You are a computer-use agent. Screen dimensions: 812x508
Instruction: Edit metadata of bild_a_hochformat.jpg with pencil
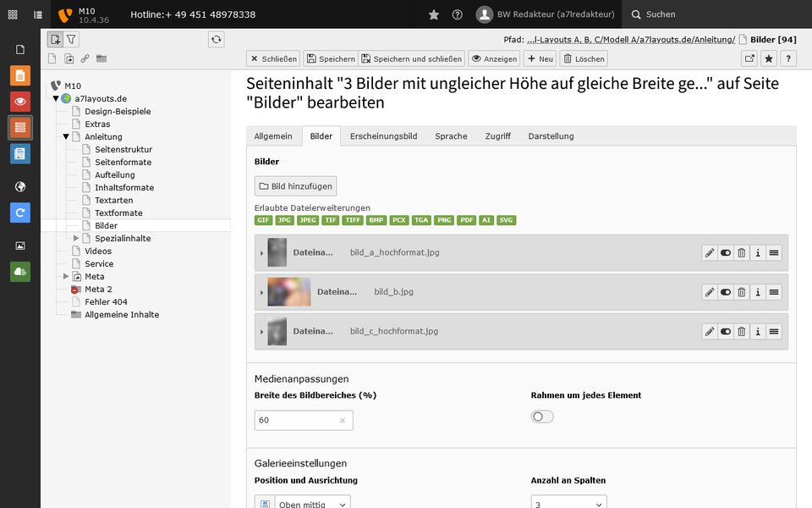710,253
